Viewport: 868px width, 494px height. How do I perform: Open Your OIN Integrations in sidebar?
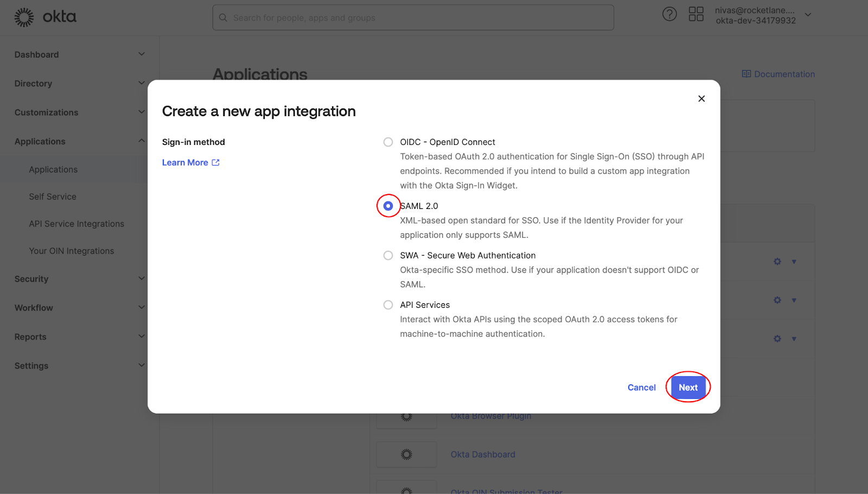tap(72, 251)
